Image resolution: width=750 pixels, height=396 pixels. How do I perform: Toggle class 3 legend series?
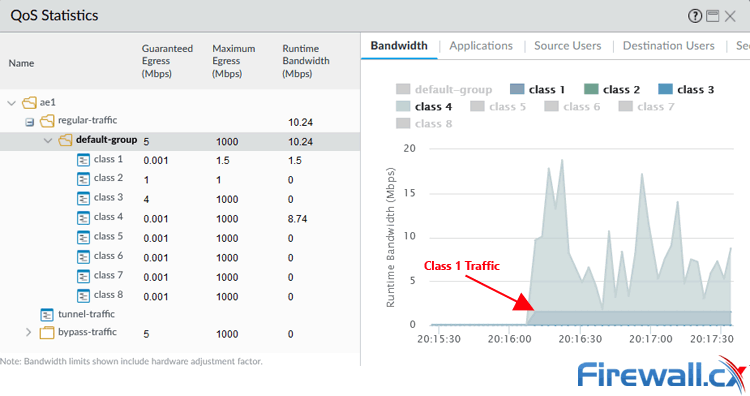pos(686,89)
